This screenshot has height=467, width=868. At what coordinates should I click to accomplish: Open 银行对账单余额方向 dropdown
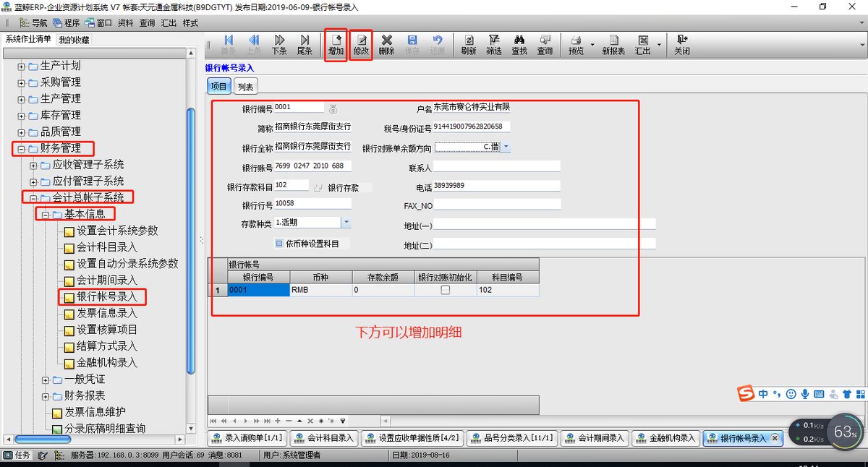point(506,147)
